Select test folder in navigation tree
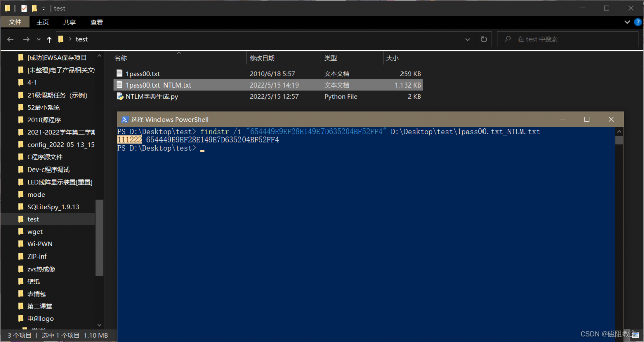 [x=33, y=219]
